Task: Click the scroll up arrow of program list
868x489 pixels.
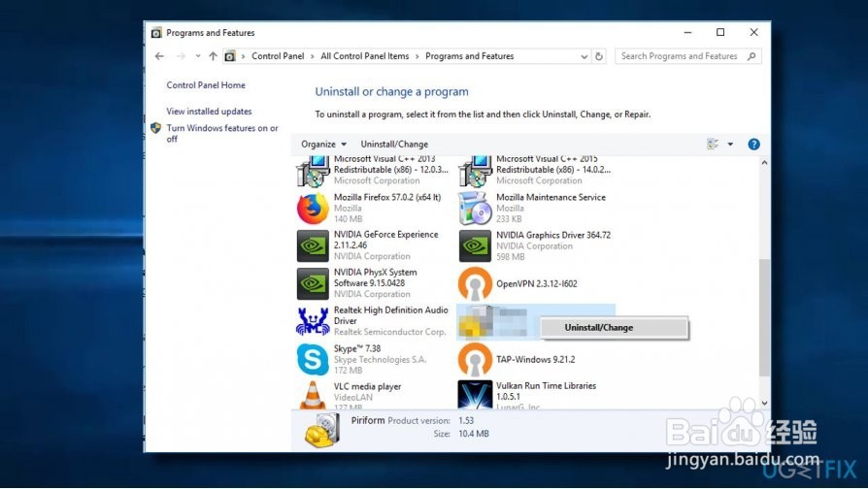Action: coord(764,163)
